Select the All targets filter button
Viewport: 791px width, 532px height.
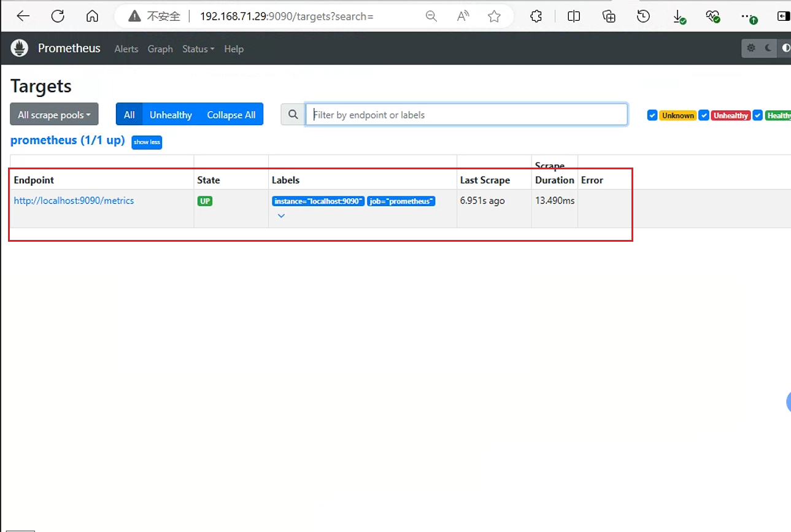[x=129, y=114]
